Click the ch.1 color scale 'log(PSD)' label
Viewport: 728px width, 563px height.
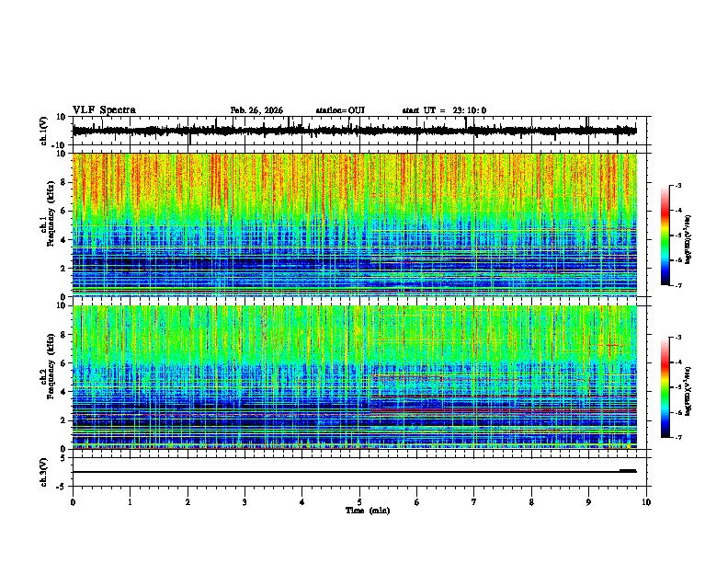click(688, 240)
